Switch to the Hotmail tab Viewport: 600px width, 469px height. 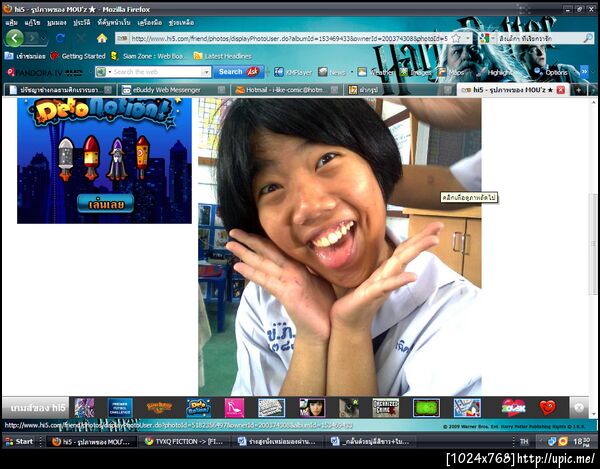(x=287, y=90)
